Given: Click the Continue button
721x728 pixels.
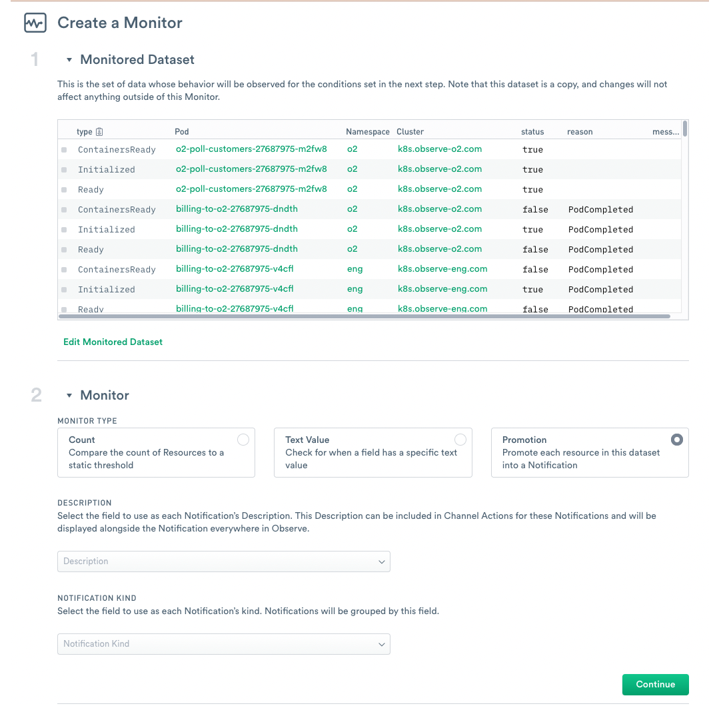Looking at the screenshot, I should click(656, 685).
